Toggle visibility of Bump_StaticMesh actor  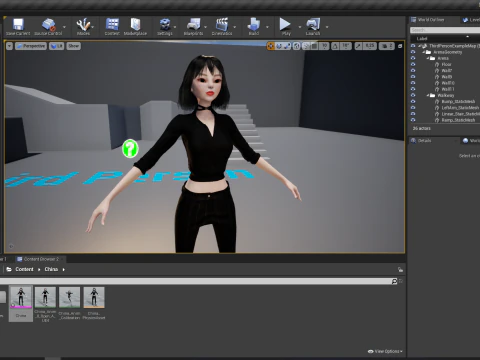(x=413, y=101)
